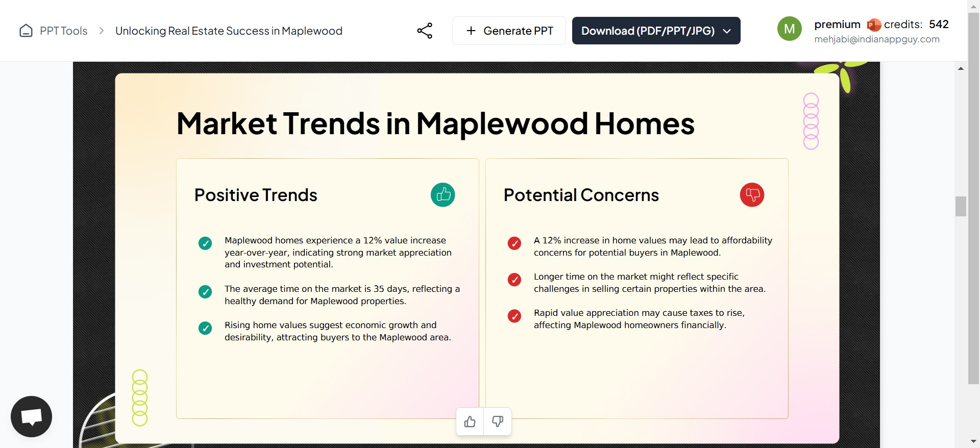
Task: Select the Unlocking Real Estate Success breadcrumb
Action: click(229, 31)
